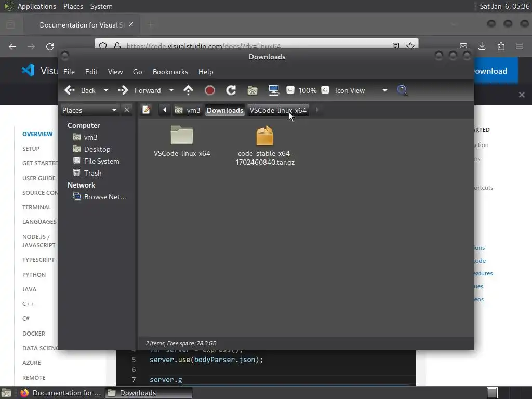
Task: Dismiss the website banner with X
Action: [x=522, y=95]
